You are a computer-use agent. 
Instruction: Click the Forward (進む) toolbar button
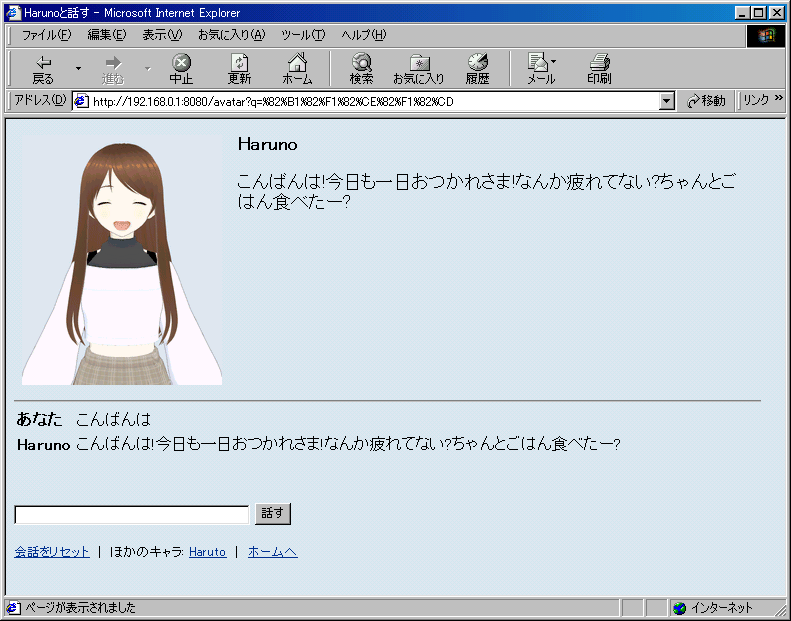[113, 69]
